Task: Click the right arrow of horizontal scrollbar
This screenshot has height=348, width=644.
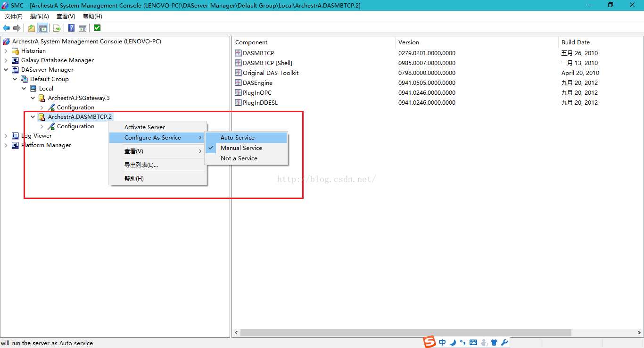Action: click(639, 333)
